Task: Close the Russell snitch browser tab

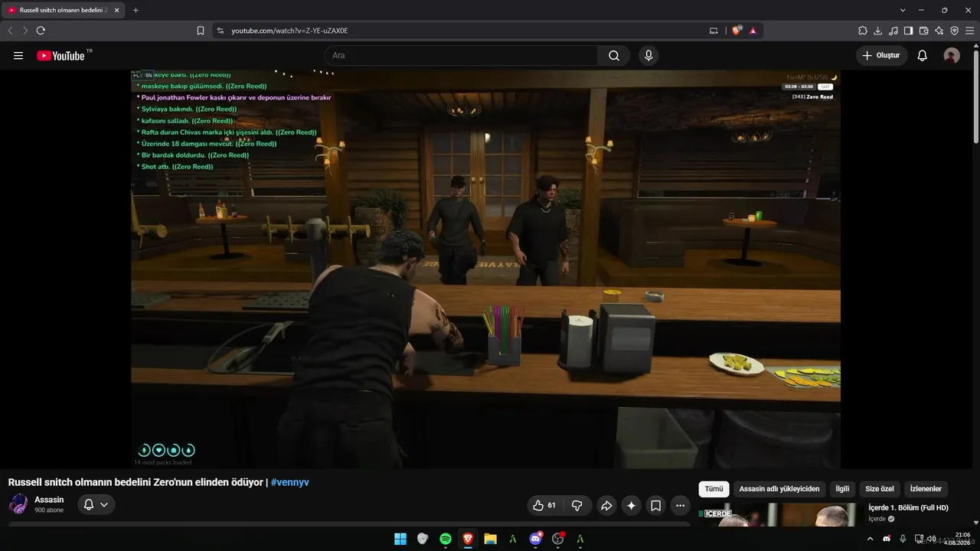Action: (116, 10)
